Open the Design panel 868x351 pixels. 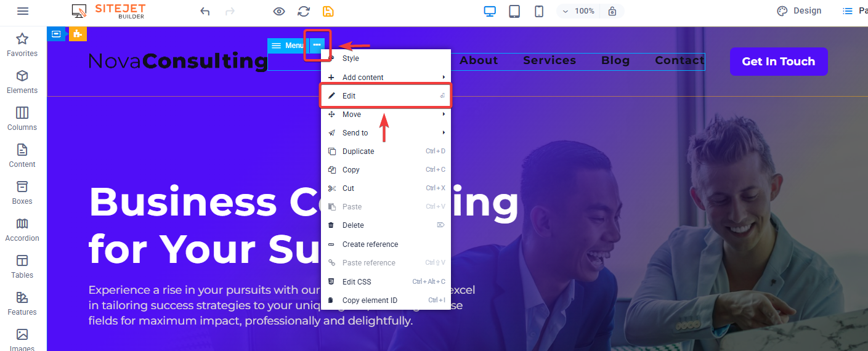799,11
